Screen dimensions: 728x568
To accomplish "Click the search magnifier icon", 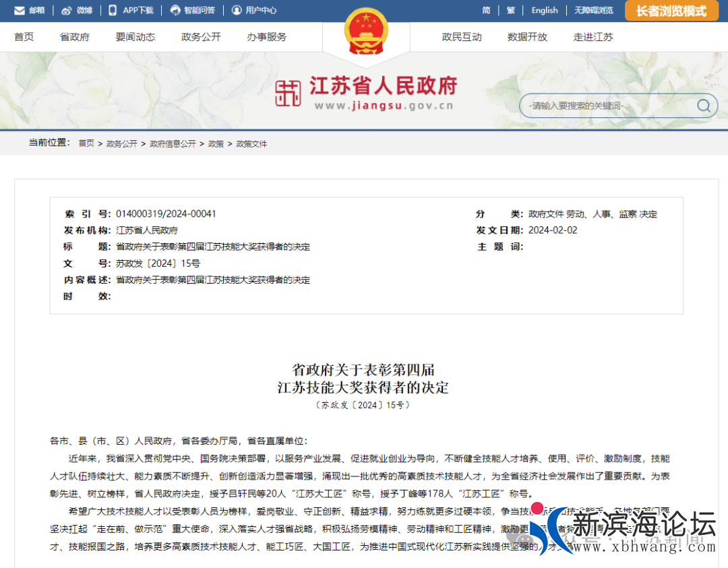I will 703,106.
